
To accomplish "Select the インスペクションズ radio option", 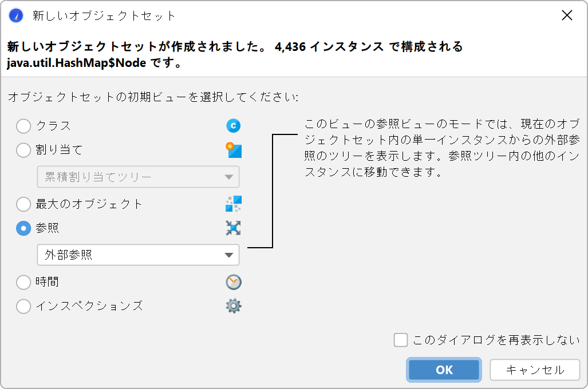I will (x=23, y=306).
